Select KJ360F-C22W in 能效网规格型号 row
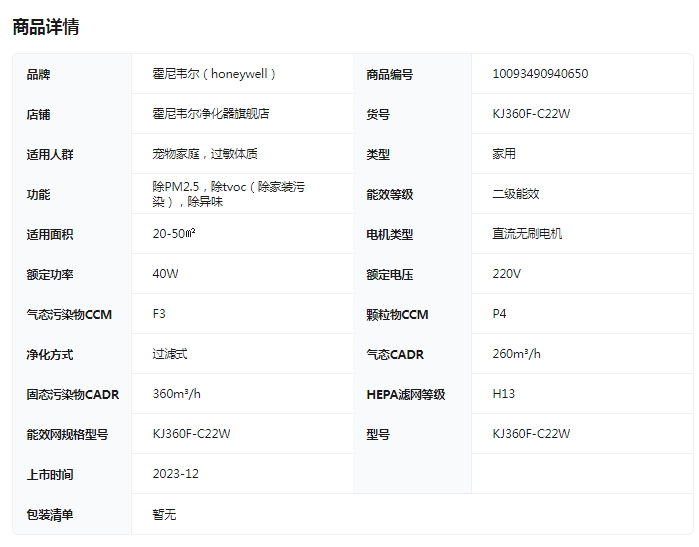 [192, 434]
